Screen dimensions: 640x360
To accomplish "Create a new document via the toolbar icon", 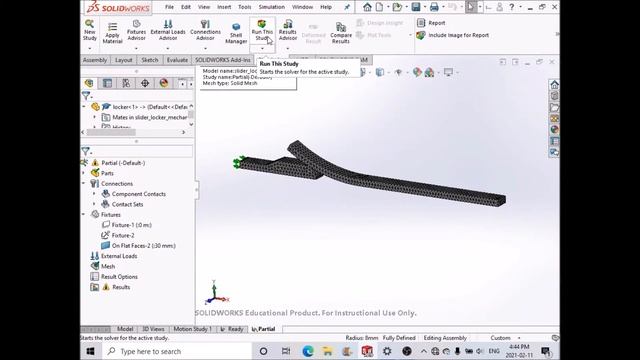I will click(379, 7).
